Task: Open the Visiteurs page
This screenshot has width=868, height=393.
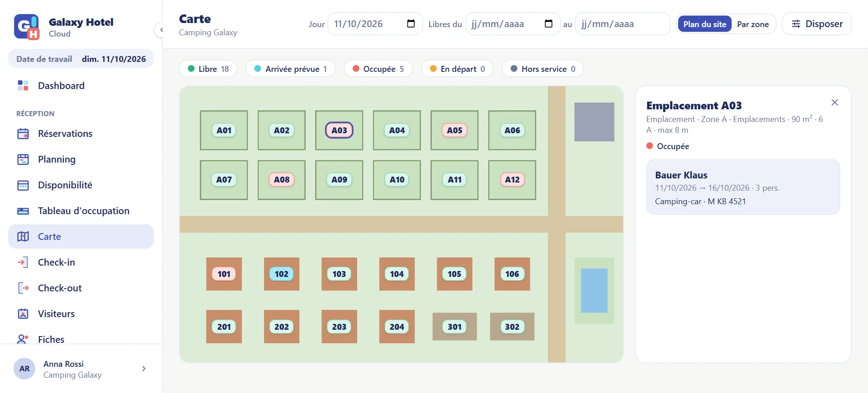Action: 81,314
